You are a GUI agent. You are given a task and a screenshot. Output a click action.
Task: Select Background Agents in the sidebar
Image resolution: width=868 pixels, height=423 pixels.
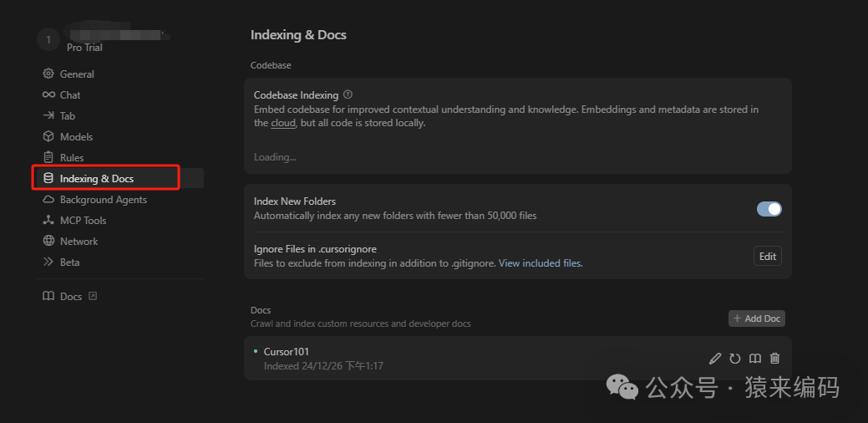point(103,200)
